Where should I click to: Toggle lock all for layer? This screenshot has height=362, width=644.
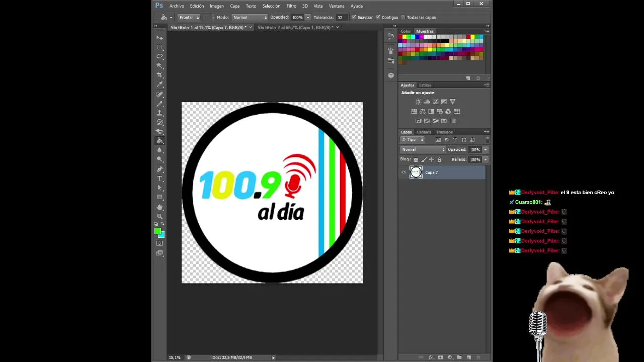coord(439,160)
